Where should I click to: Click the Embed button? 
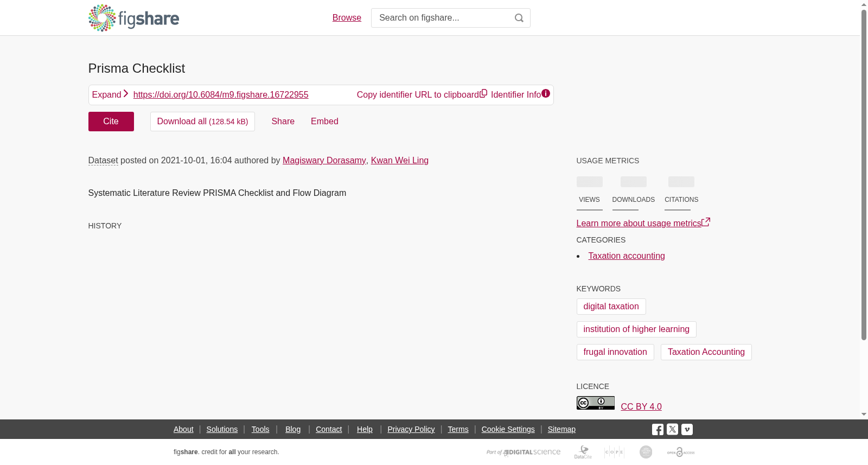coord(324,122)
